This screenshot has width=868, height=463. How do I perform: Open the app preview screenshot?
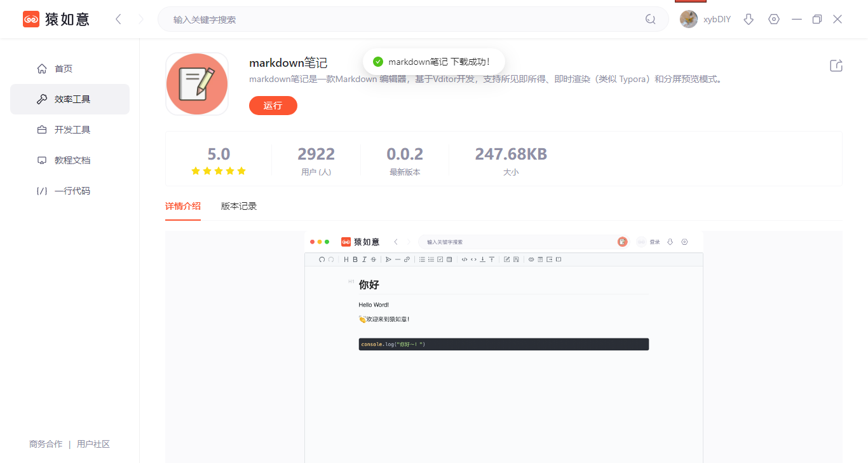click(x=504, y=347)
